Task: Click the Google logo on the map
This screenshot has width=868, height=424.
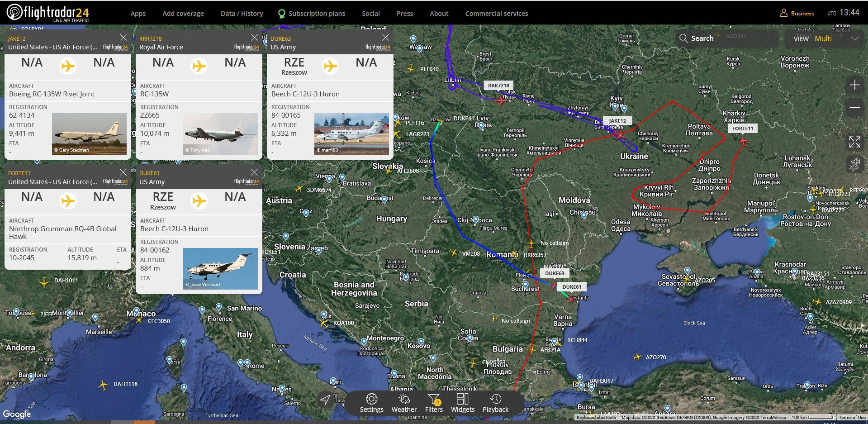Action: 17,414
